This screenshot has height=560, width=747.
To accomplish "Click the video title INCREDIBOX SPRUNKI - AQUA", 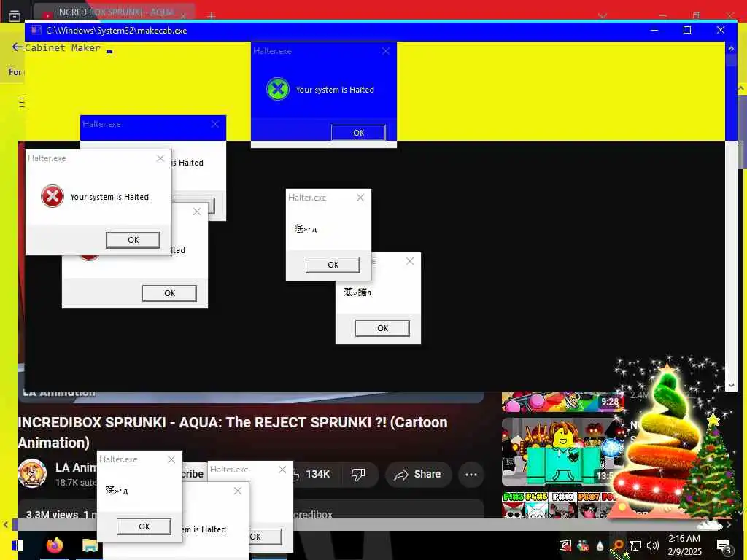I will click(x=233, y=432).
